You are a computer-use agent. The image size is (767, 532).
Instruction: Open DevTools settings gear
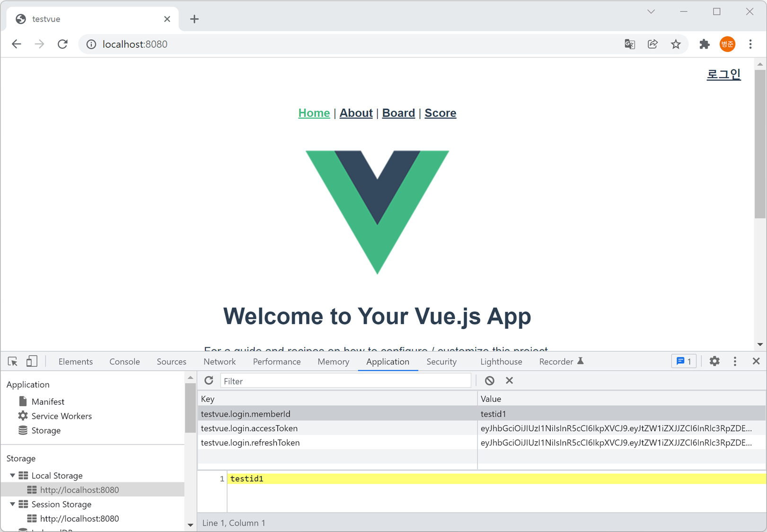tap(714, 361)
